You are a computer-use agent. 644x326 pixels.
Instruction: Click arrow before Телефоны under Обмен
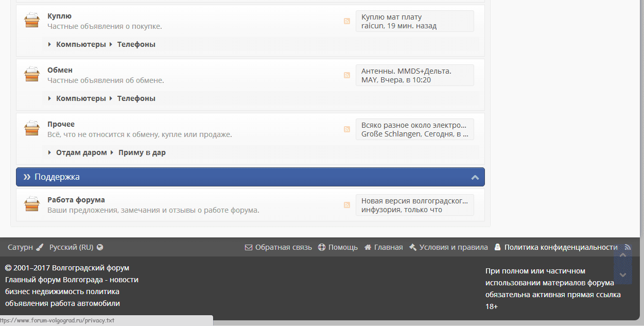(x=111, y=98)
